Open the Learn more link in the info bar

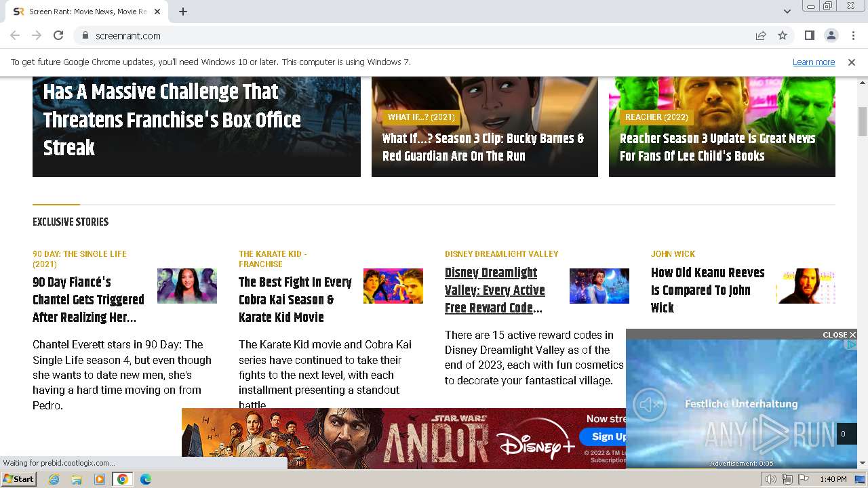pyautogui.click(x=814, y=62)
